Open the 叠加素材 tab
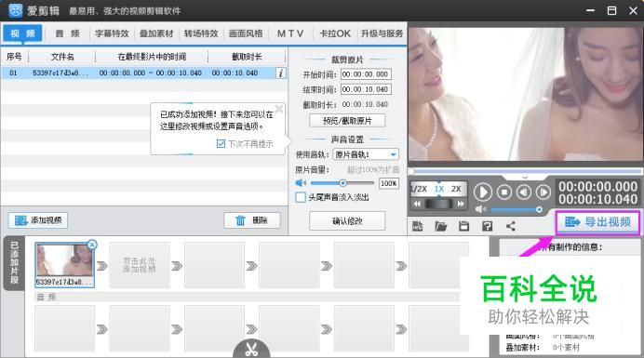This screenshot has width=644, height=358. point(156,33)
